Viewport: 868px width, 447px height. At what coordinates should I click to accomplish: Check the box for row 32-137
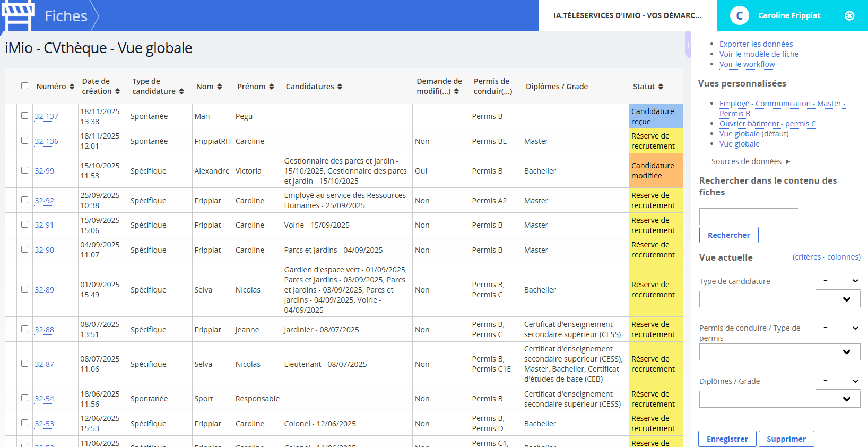[x=24, y=116]
